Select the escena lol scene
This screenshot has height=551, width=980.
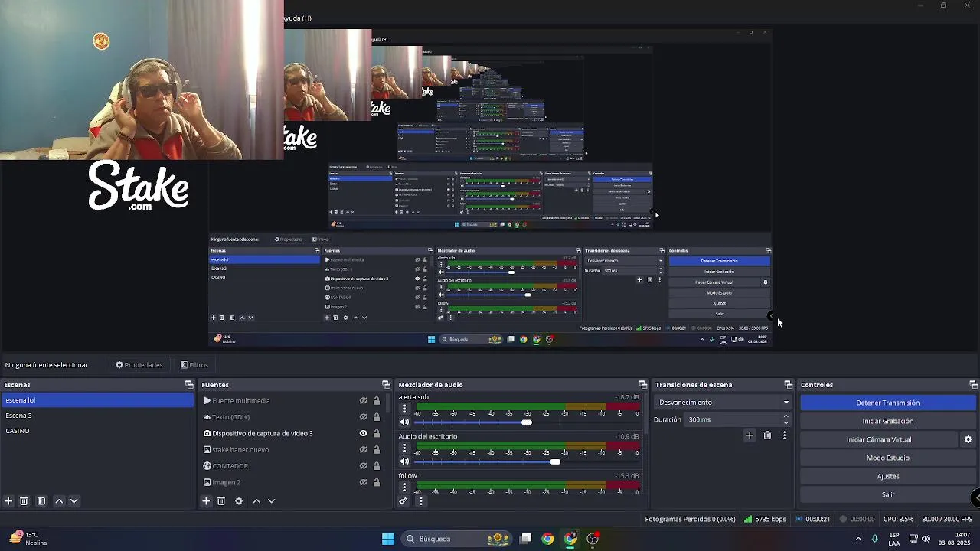pyautogui.click(x=97, y=400)
